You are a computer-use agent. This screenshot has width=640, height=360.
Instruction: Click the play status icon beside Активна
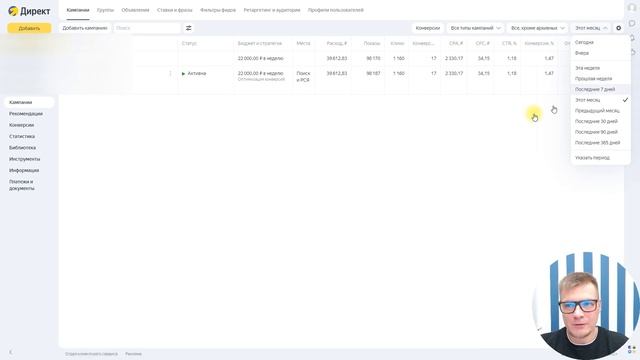pyautogui.click(x=183, y=73)
